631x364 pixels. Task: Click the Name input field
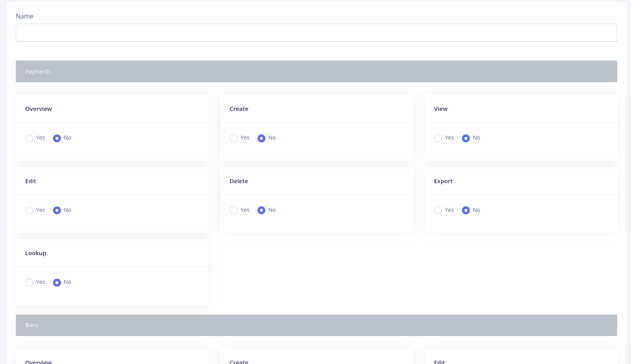316,33
